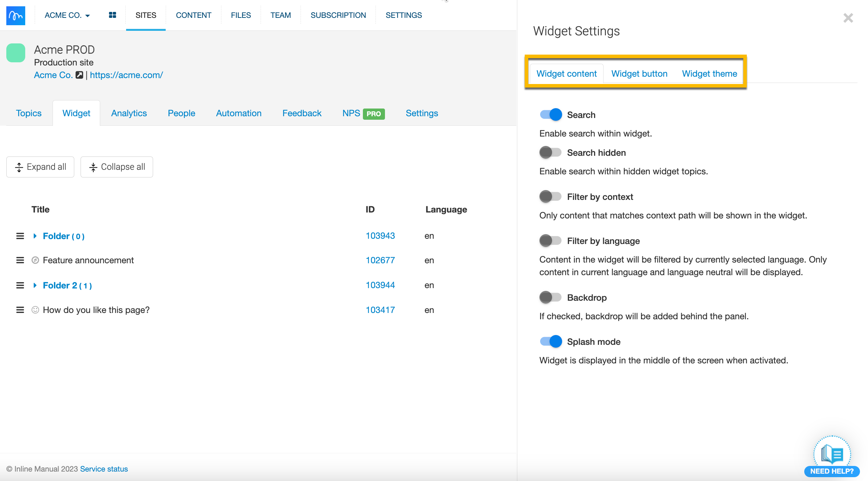Open the ACME CO. organization dropdown

coord(67,15)
